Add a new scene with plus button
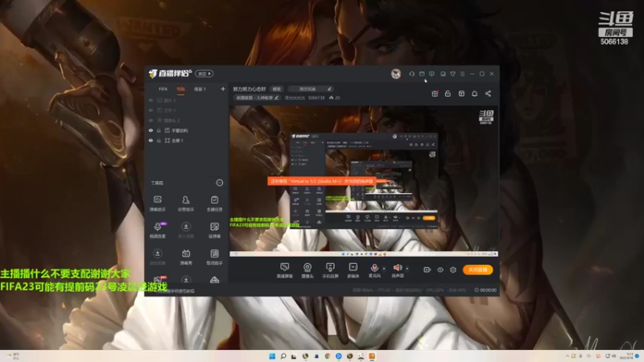This screenshot has height=362, width=644. tap(223, 89)
